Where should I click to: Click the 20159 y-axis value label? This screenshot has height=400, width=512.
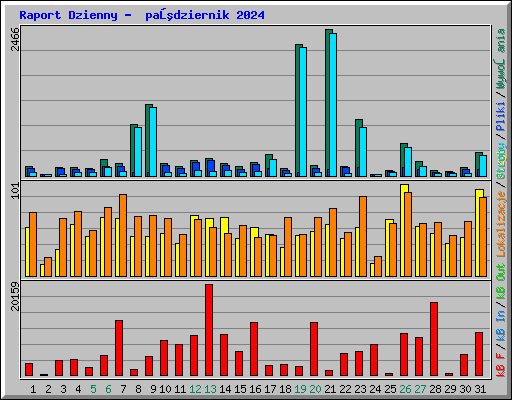[15, 296]
